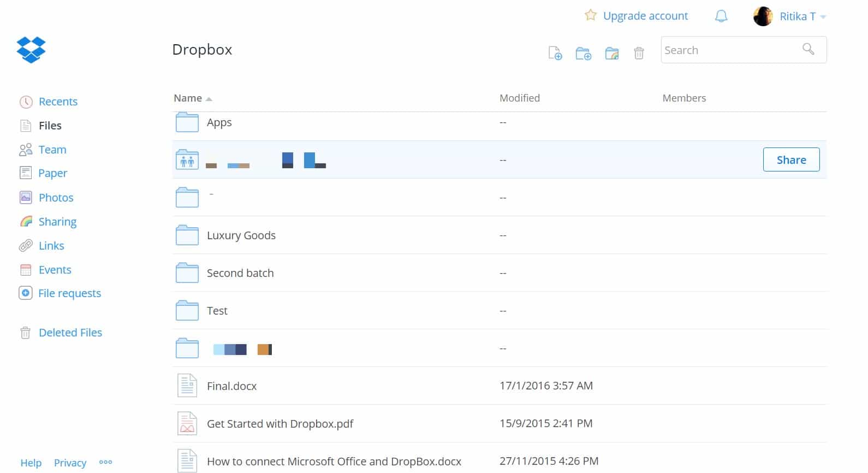Click the Links paperclip icon
The height and width of the screenshot is (473, 868).
26,246
